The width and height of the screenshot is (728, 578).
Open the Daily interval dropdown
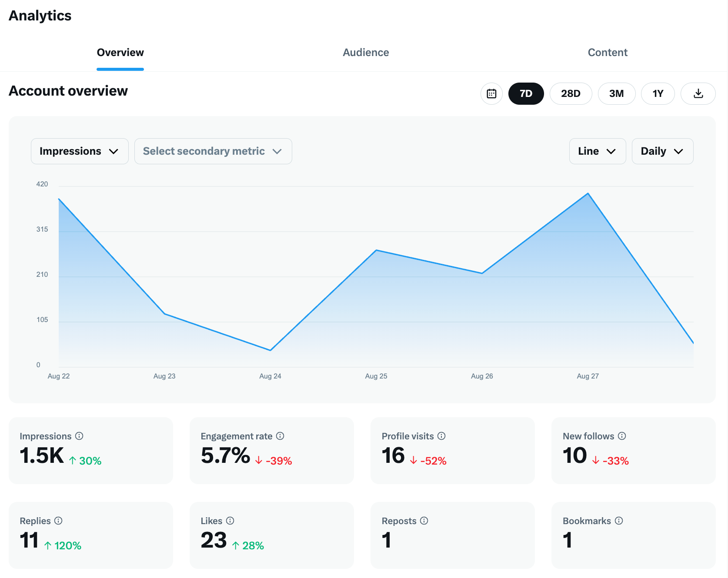(662, 151)
